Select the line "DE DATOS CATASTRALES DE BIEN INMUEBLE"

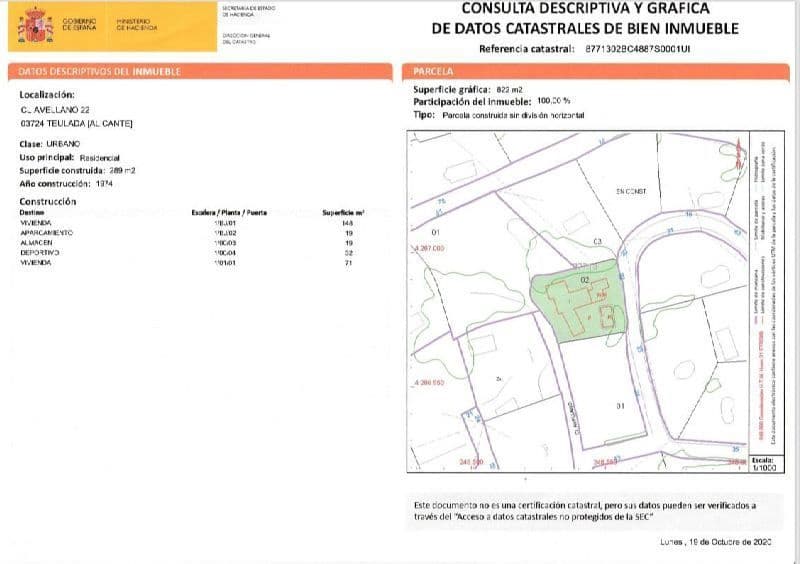coord(585,28)
